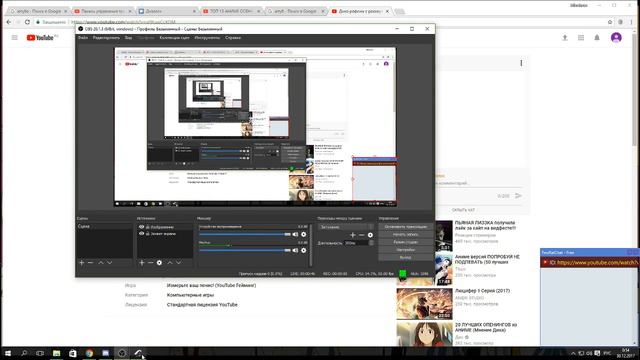Click the mixer panel vertical scrollbar

click(x=311, y=244)
